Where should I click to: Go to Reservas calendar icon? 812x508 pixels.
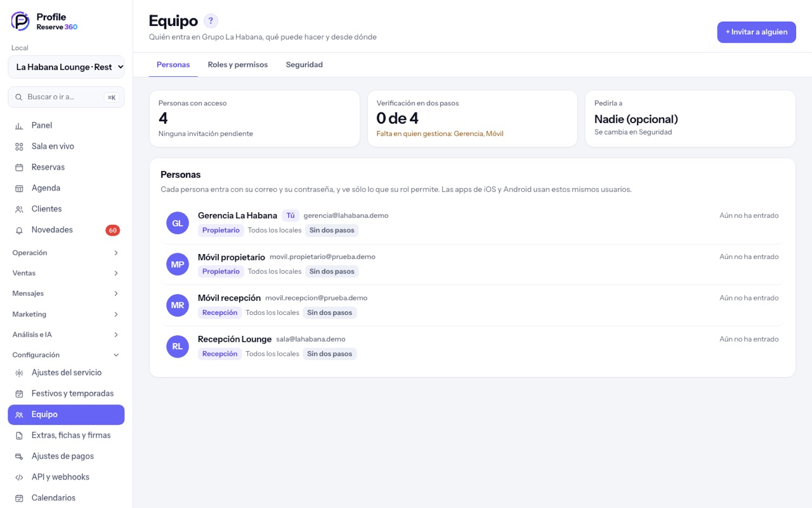[x=19, y=168]
